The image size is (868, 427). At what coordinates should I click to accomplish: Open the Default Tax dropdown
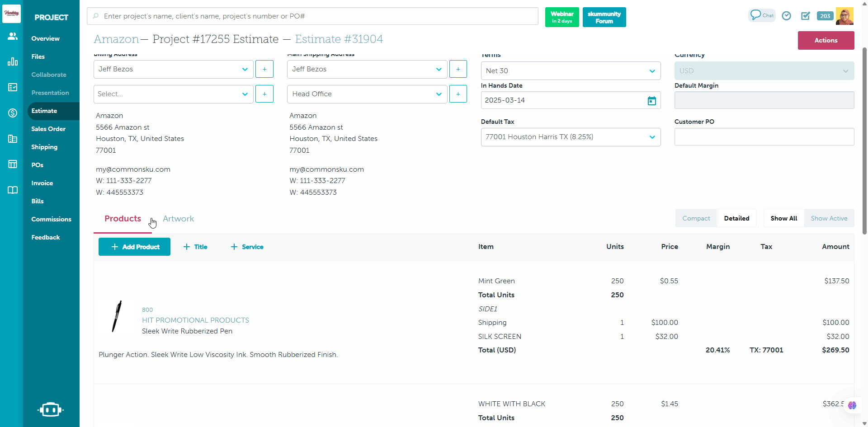(570, 137)
